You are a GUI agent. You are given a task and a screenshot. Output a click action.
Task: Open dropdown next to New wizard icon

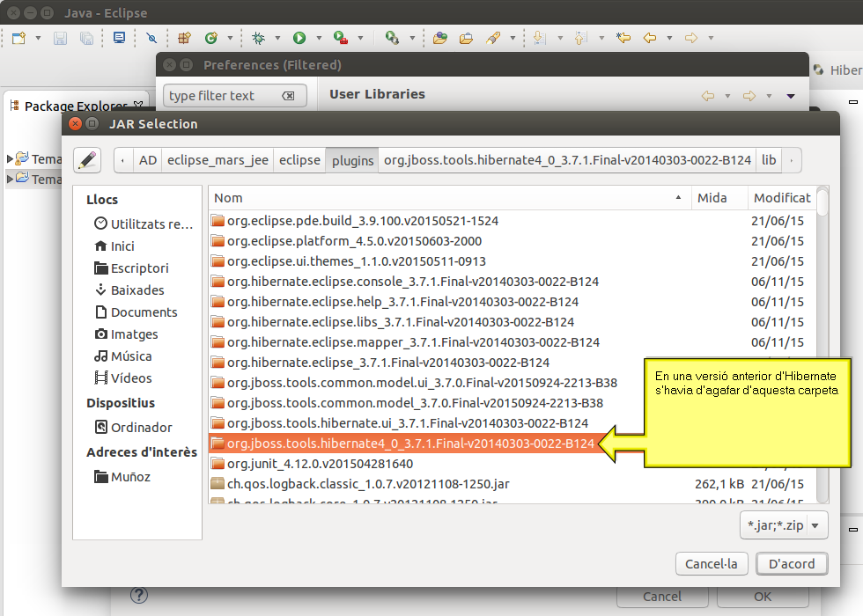click(38, 38)
